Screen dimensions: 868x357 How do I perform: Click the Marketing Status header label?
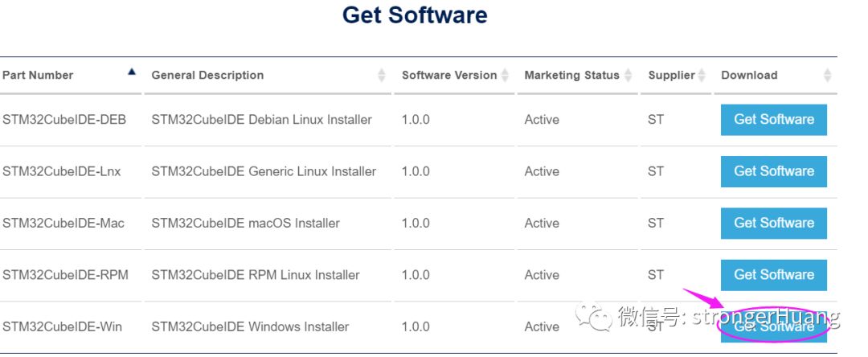pos(572,76)
